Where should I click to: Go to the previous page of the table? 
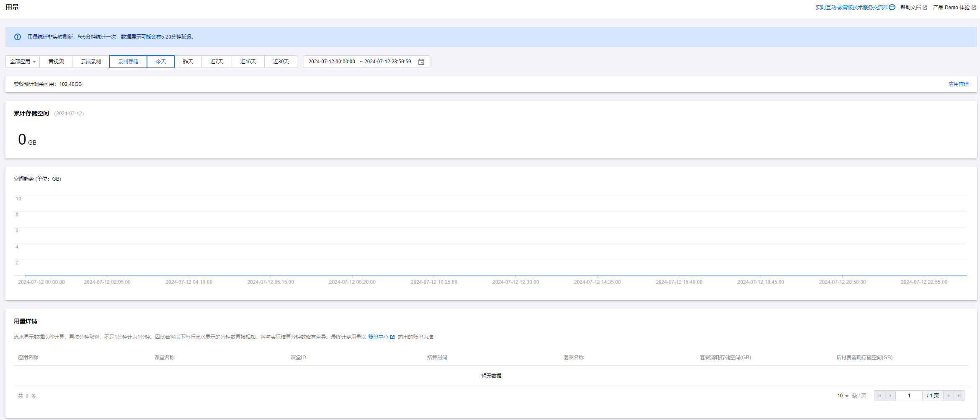pyautogui.click(x=890, y=396)
